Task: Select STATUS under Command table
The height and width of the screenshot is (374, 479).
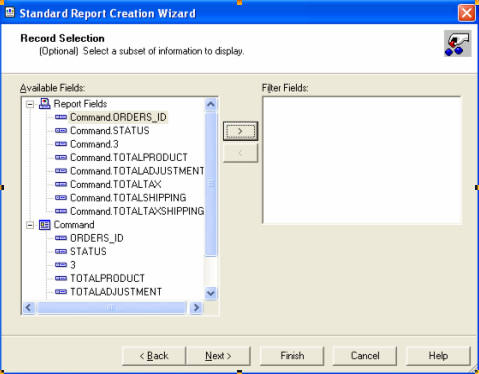Action: [88, 251]
